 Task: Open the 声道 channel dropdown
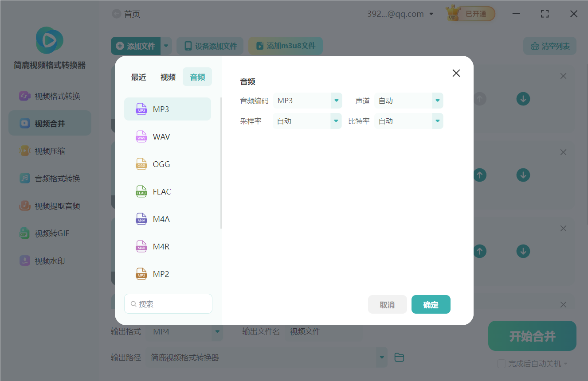437,101
